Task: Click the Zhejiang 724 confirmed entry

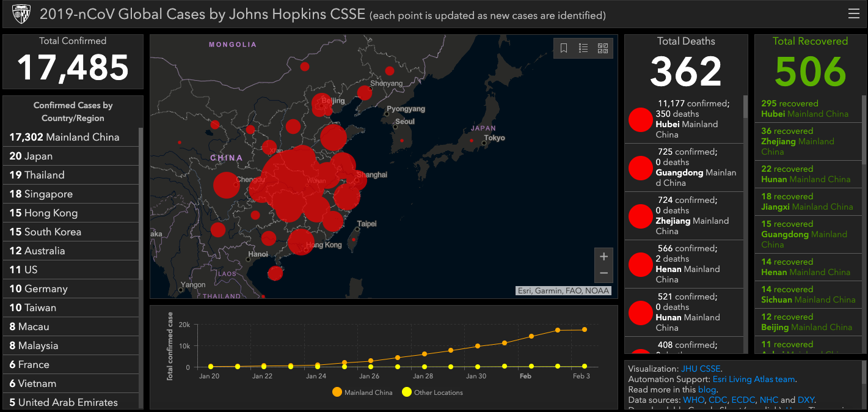Action: point(684,216)
